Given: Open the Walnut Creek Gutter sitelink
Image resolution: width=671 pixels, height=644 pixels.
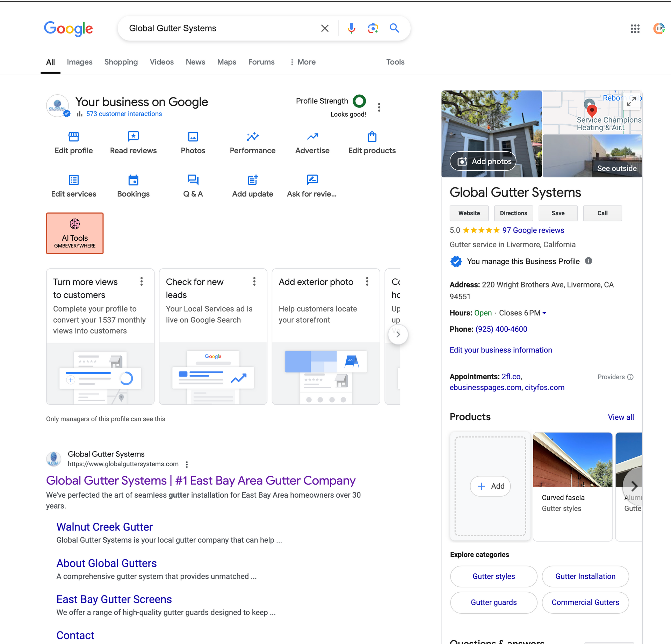Looking at the screenshot, I should [x=104, y=527].
